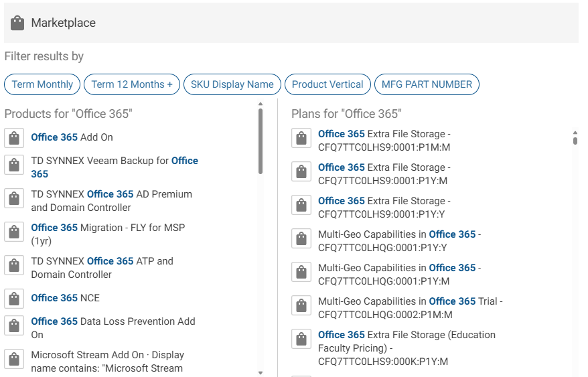
Task: Click the 'Products for "Office 365"' heading
Action: click(68, 114)
